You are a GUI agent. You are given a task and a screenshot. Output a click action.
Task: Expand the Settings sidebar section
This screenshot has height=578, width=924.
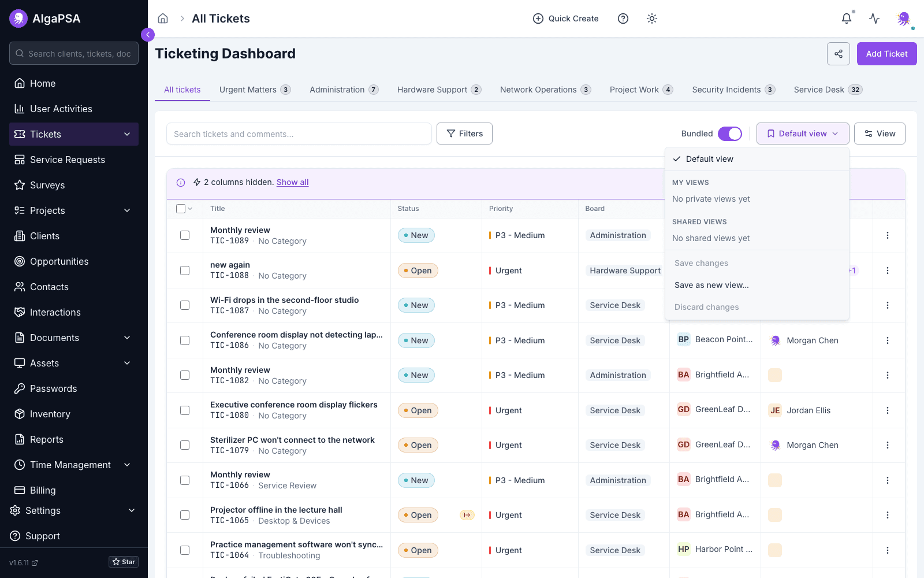click(132, 510)
